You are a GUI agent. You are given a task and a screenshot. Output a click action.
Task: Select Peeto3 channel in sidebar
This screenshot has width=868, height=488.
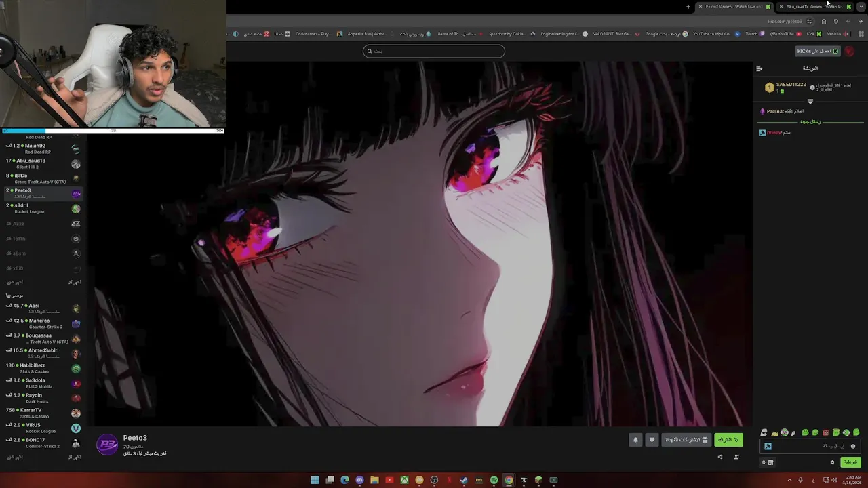43,193
